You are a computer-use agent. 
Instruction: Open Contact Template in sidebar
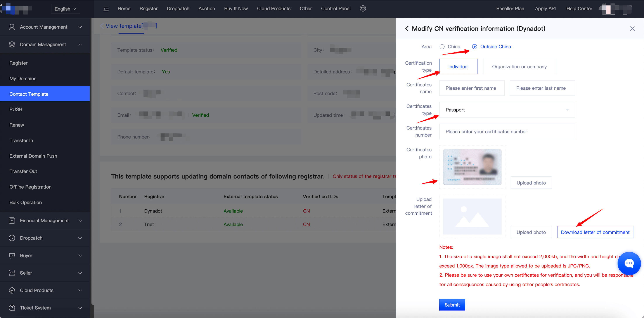[29, 94]
